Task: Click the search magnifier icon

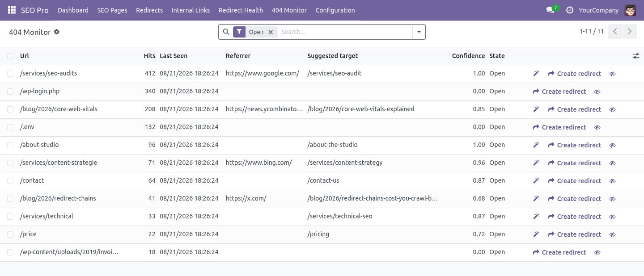Action: pos(226,32)
